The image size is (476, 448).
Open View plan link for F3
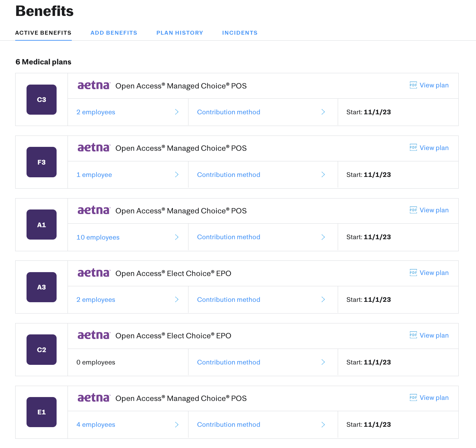pyautogui.click(x=434, y=148)
